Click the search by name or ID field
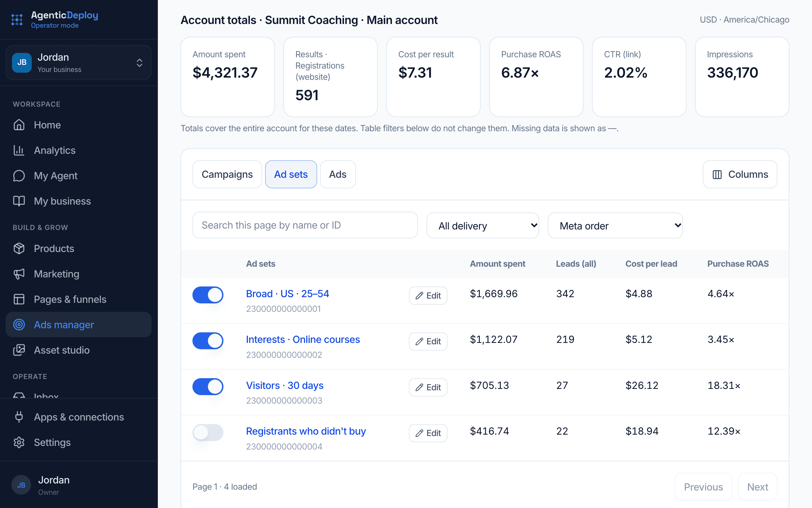This screenshot has width=812, height=508. point(305,225)
